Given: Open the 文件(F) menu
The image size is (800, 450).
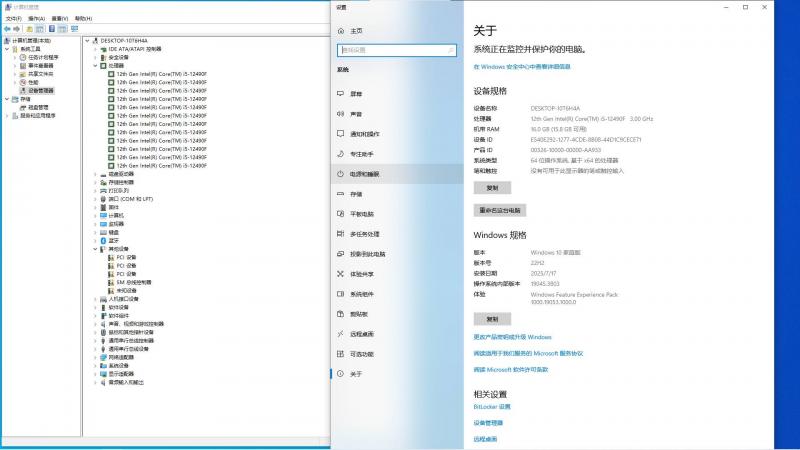Looking at the screenshot, I should (13, 19).
